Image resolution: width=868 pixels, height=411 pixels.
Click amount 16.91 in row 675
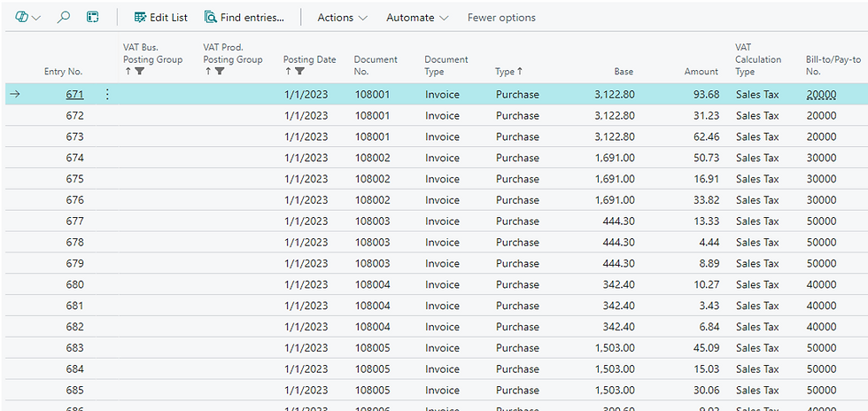click(x=707, y=179)
